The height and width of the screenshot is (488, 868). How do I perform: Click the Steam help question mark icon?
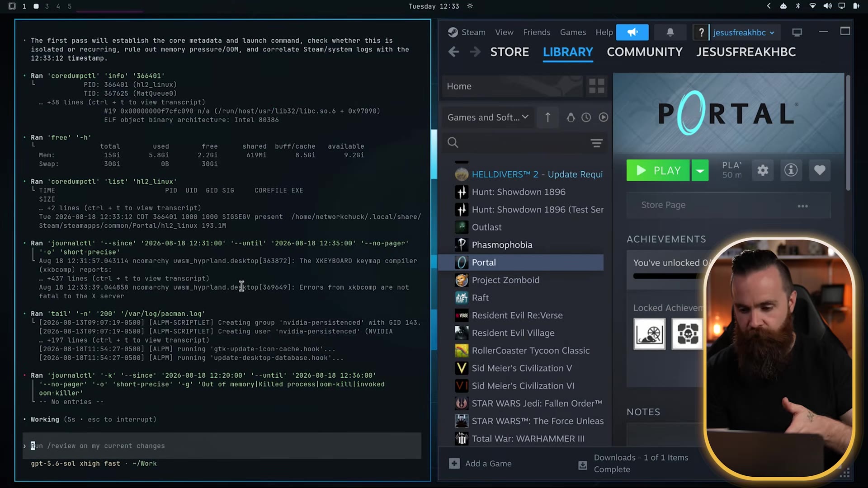pos(701,33)
